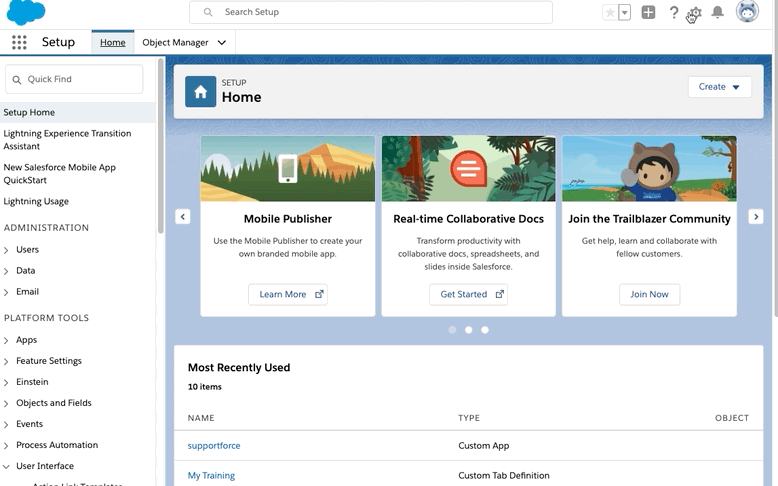
Task: Click the Setup app name label
Action: point(58,42)
